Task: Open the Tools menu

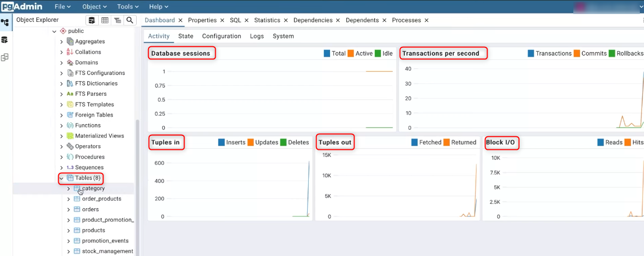Action: [x=127, y=7]
